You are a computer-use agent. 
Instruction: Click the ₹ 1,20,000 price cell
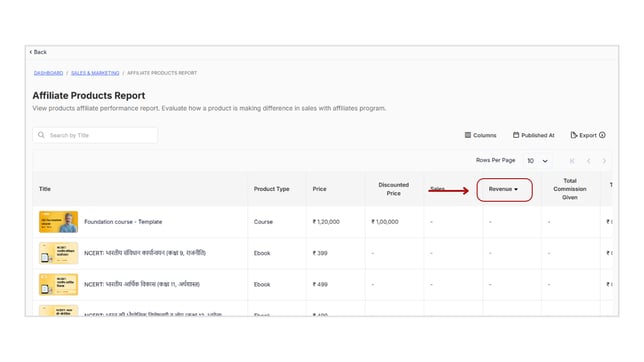[x=326, y=222]
